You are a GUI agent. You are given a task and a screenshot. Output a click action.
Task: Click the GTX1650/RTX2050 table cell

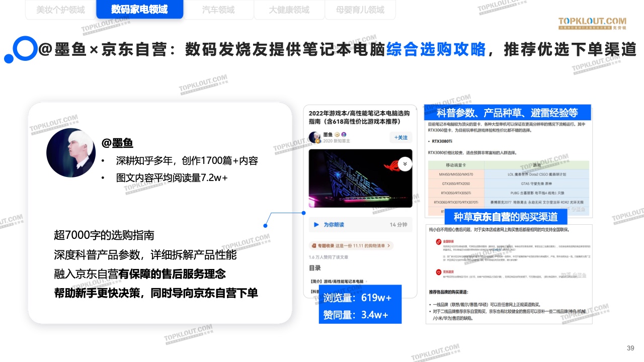[456, 184]
